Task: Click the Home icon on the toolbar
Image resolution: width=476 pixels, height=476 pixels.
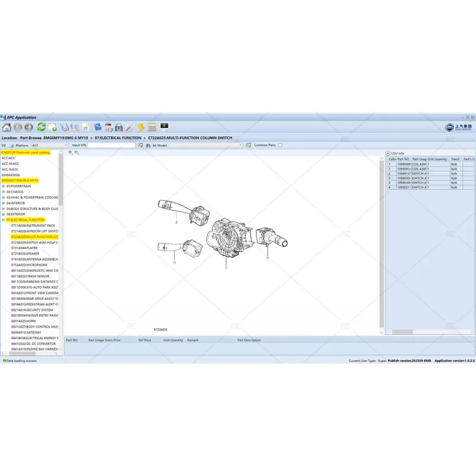Action: click(8, 127)
